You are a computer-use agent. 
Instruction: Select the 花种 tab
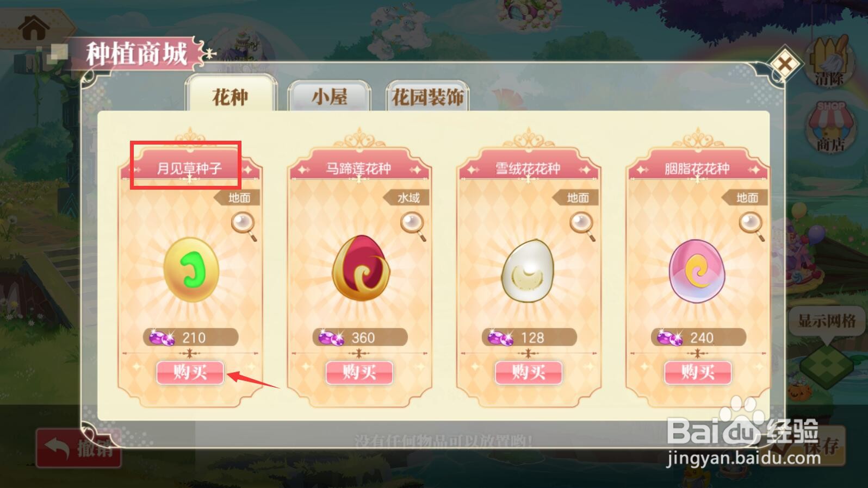231,95
